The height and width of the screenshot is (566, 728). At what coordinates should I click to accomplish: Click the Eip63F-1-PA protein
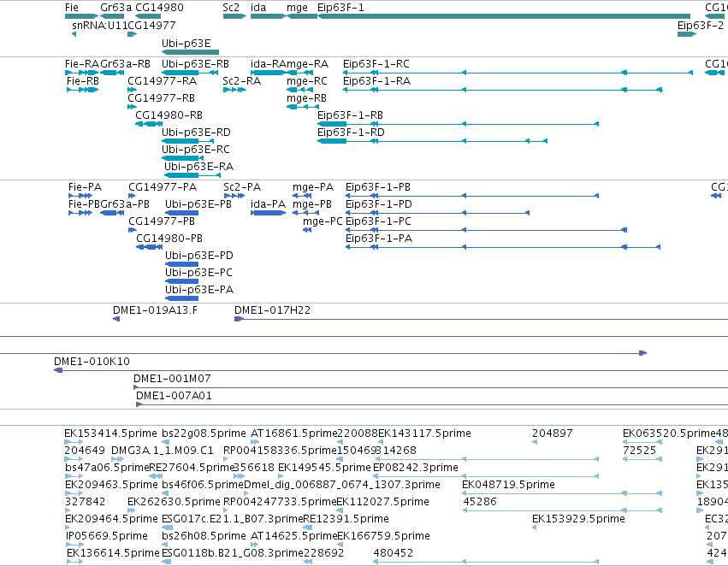503,247
